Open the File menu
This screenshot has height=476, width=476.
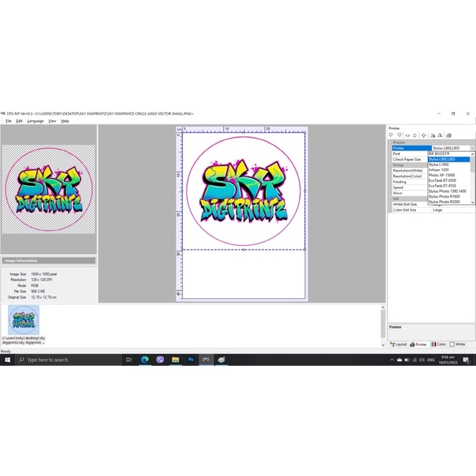click(8, 121)
